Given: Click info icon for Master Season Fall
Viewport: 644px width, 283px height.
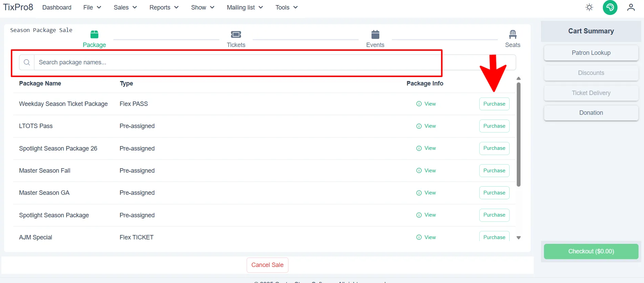Looking at the screenshot, I should tap(419, 171).
